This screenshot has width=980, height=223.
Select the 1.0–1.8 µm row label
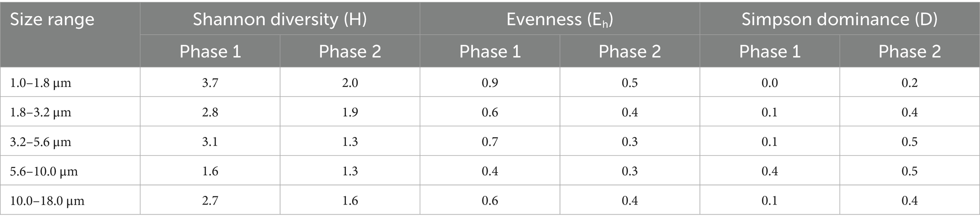pyautogui.click(x=41, y=83)
